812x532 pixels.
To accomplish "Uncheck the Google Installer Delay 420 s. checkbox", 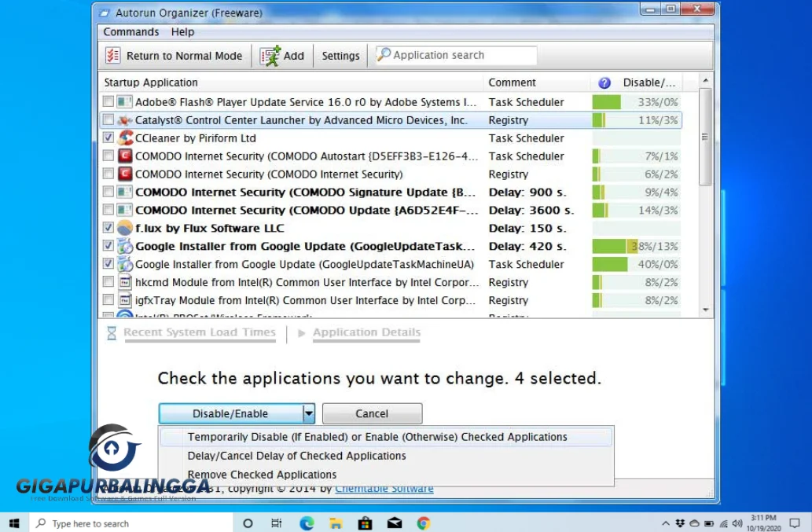I will click(x=108, y=245).
